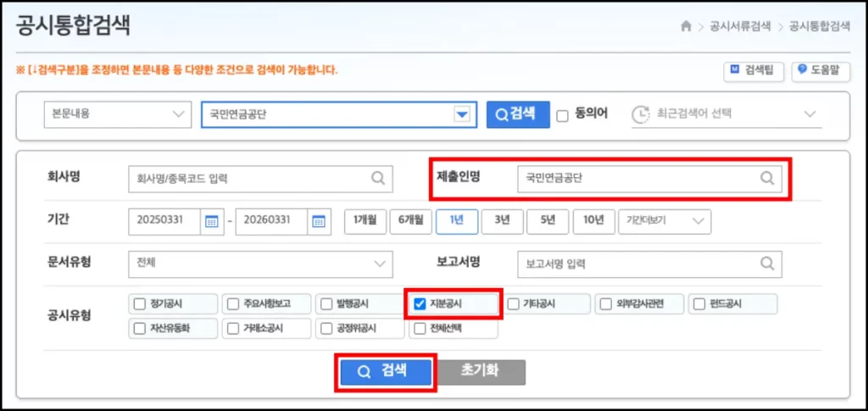
Task: Toggle the 동의어 checkbox
Action: pos(563,115)
